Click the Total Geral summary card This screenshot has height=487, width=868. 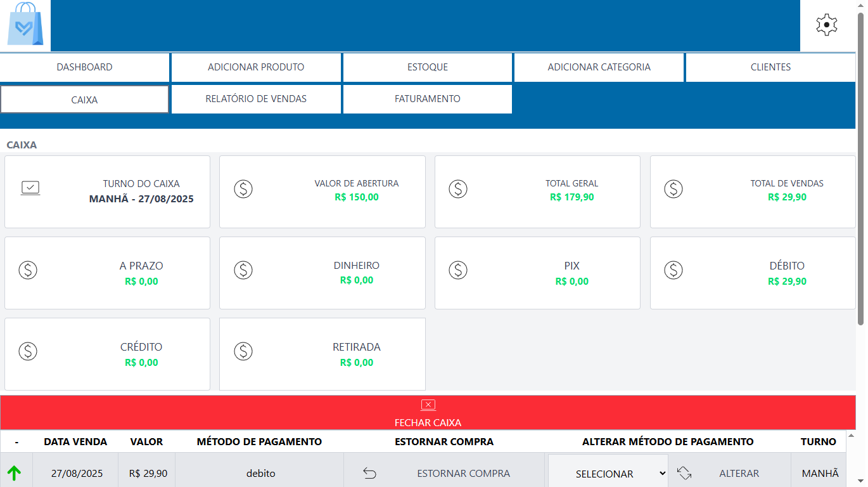[x=537, y=192]
